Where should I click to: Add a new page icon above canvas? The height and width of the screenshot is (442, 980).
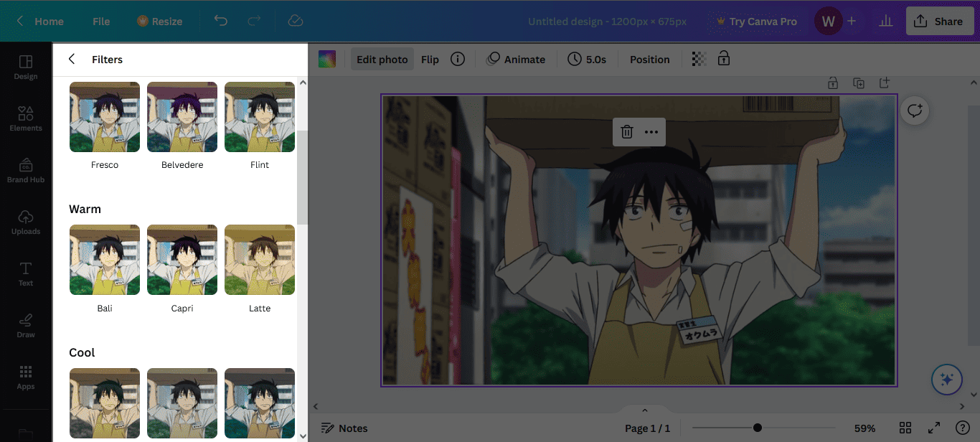coord(885,83)
